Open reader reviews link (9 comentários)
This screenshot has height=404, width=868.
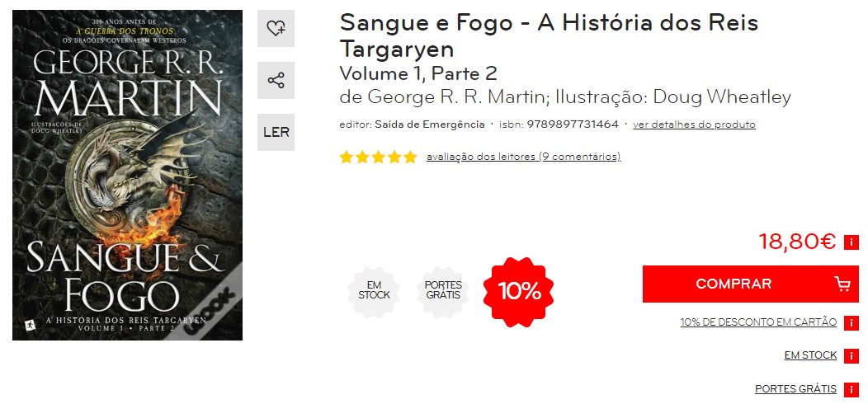[x=523, y=157]
